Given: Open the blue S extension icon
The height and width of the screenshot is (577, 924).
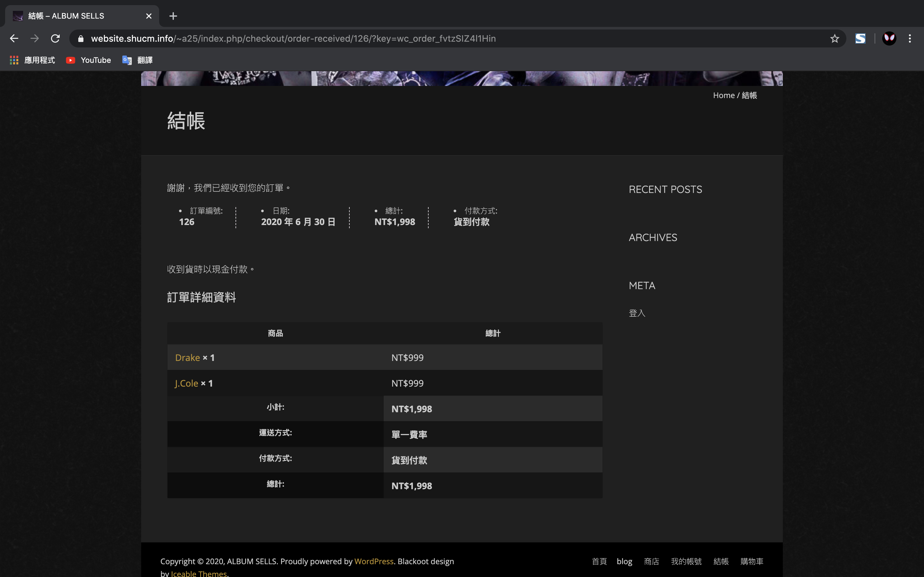Looking at the screenshot, I should 860,38.
